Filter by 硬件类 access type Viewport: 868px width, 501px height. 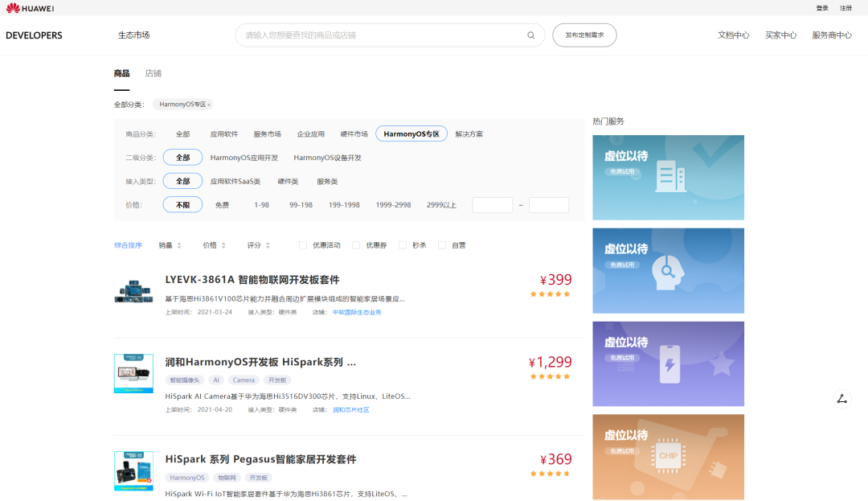click(287, 182)
